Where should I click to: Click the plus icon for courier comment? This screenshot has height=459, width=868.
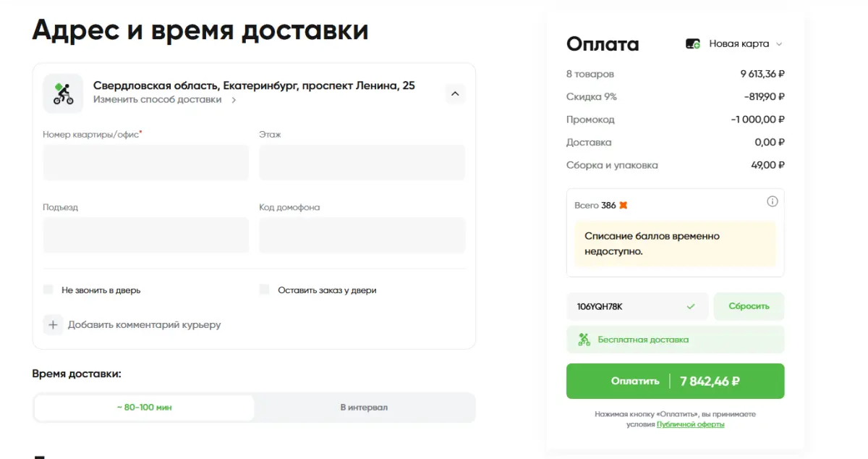tap(53, 325)
